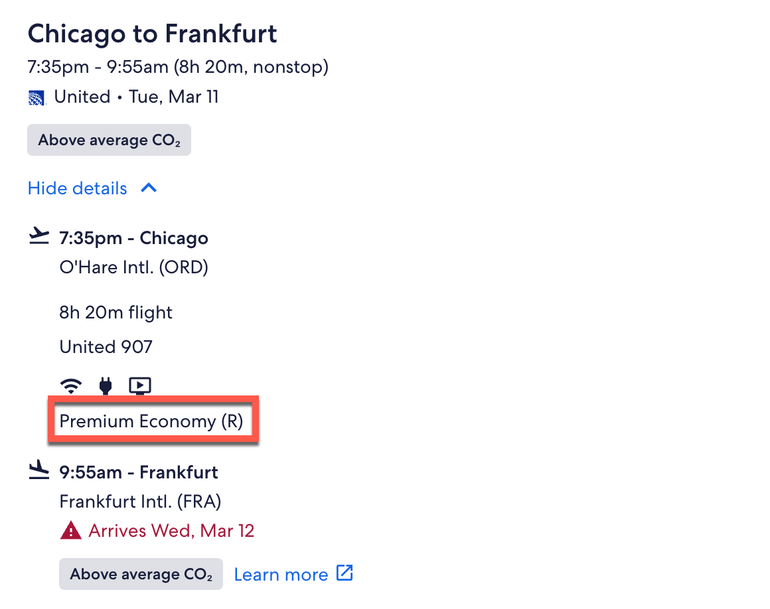Click the United 907 flight number

coord(106,347)
